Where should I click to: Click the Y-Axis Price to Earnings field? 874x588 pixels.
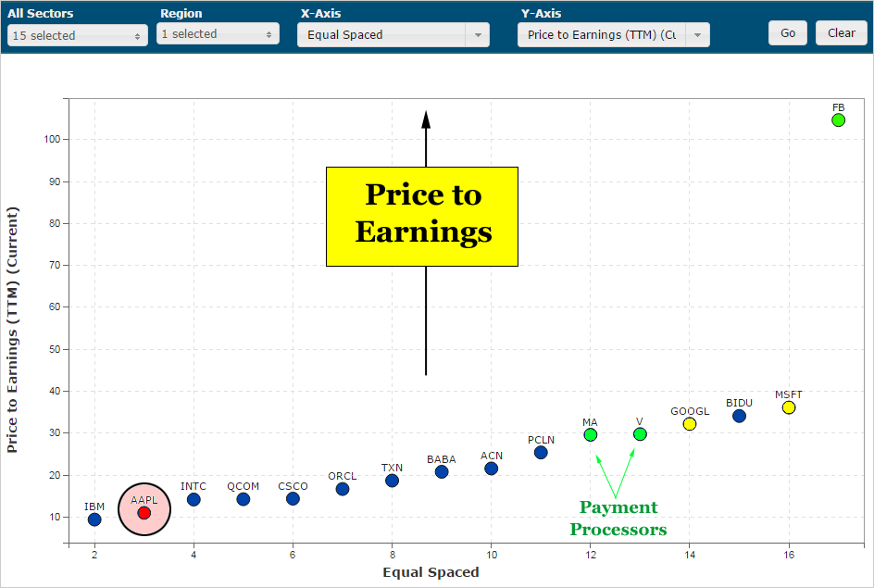tap(602, 34)
